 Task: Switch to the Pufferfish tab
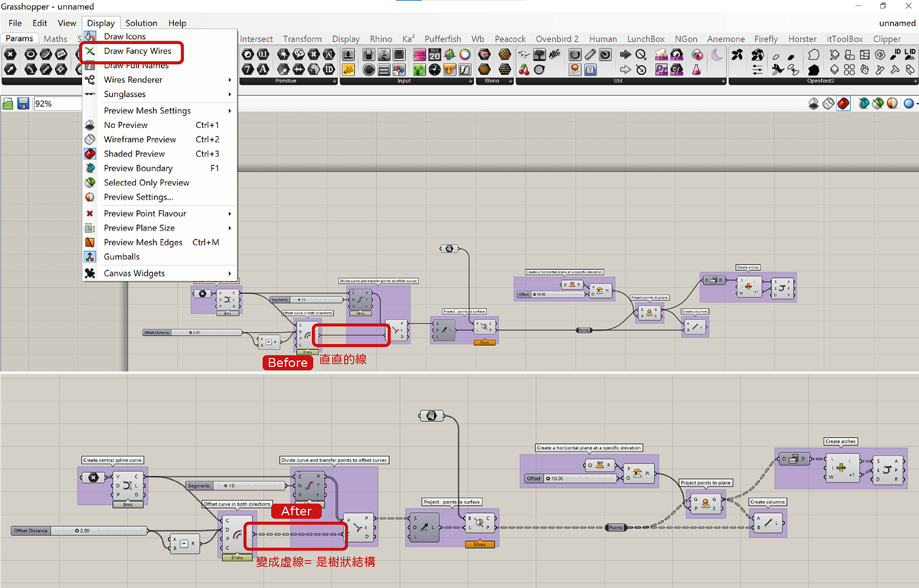(442, 39)
